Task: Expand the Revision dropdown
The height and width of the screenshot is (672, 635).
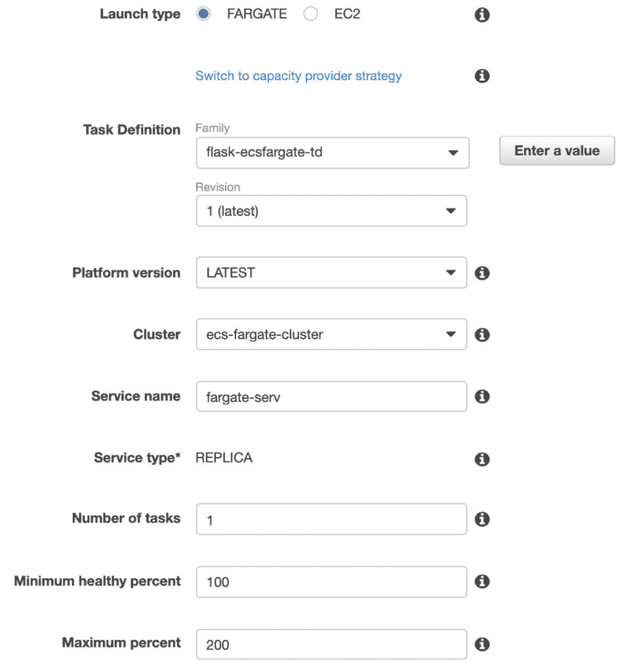Action: click(331, 211)
